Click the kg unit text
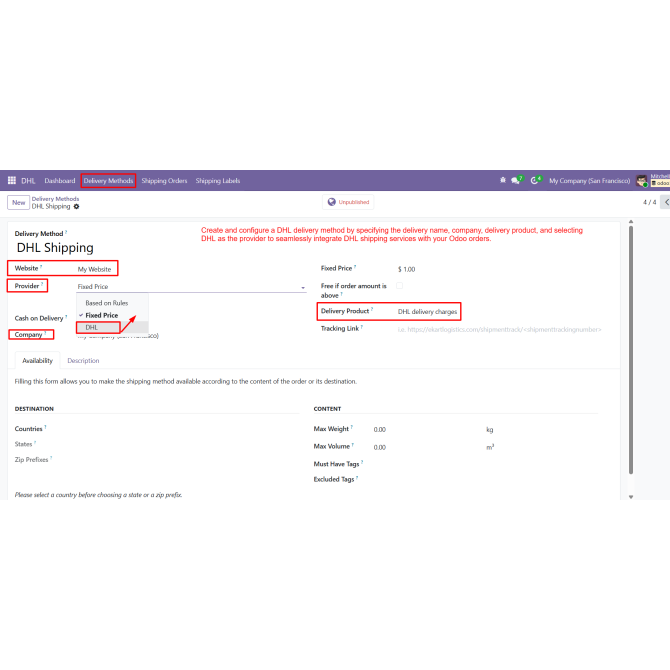Image resolution: width=670 pixels, height=670 pixels. click(490, 430)
